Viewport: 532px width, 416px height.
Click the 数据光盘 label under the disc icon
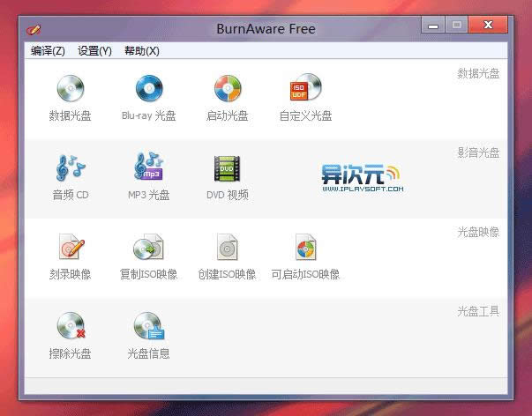(x=71, y=115)
